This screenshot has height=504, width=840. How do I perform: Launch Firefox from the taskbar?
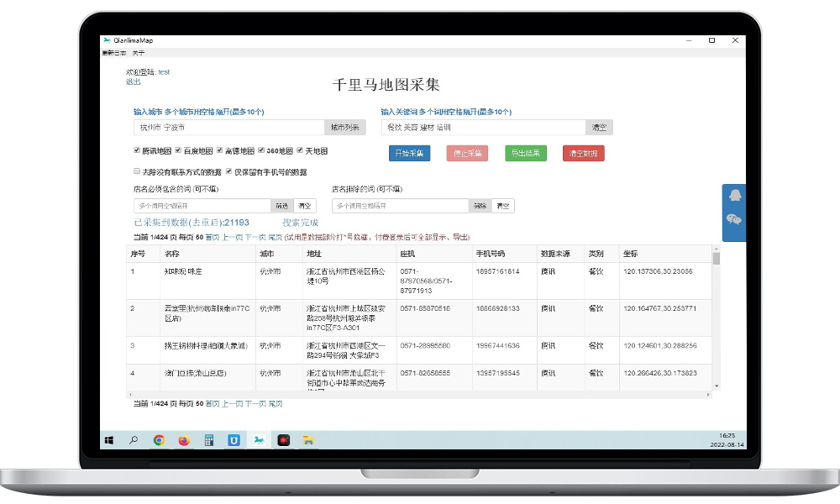tap(184, 440)
